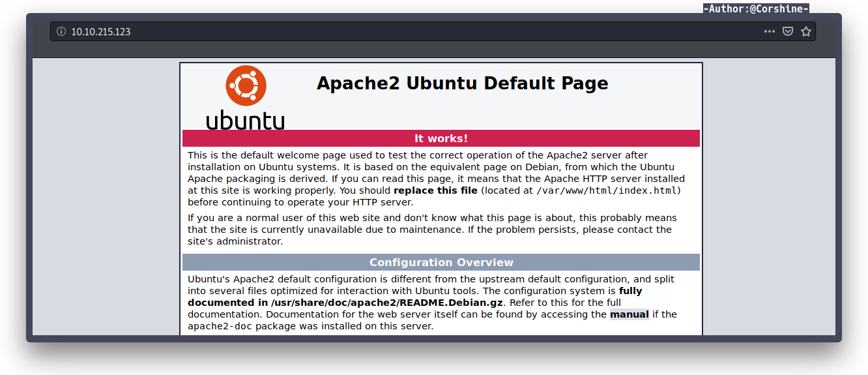Click the Apache2 Ubuntu Default Page title
The image size is (868, 375).
point(462,83)
